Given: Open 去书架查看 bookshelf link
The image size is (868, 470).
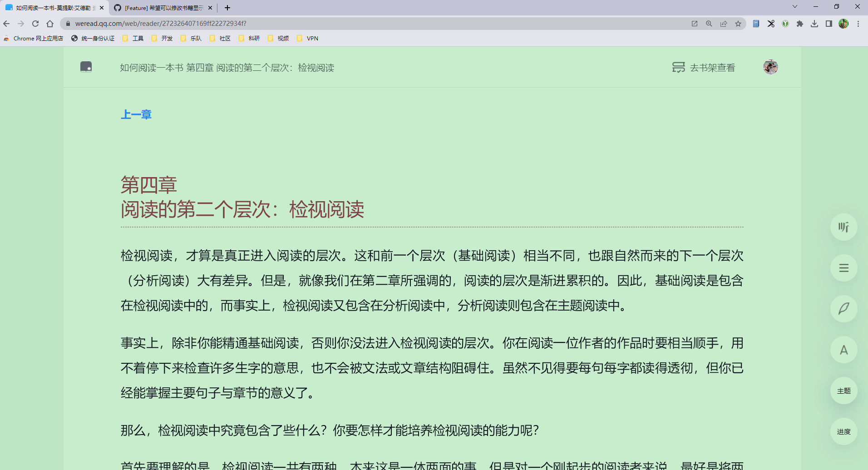Looking at the screenshot, I should coord(713,67).
